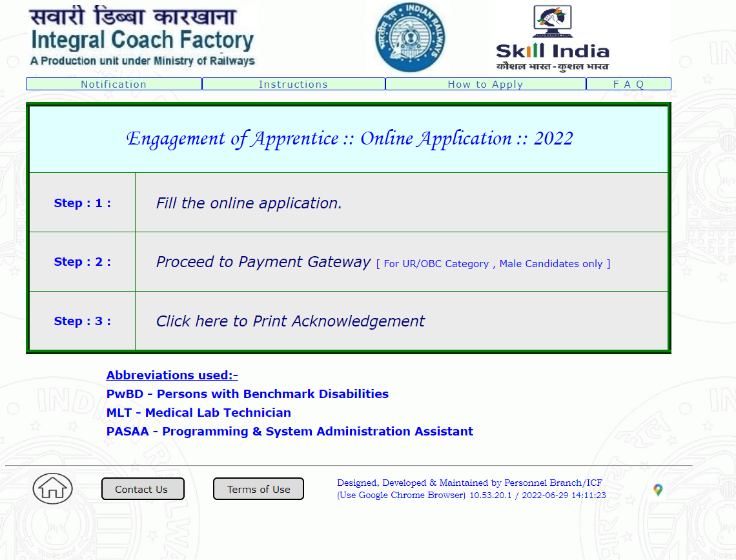Open the Google Maps location pin icon
The image size is (736, 560).
pos(657,490)
